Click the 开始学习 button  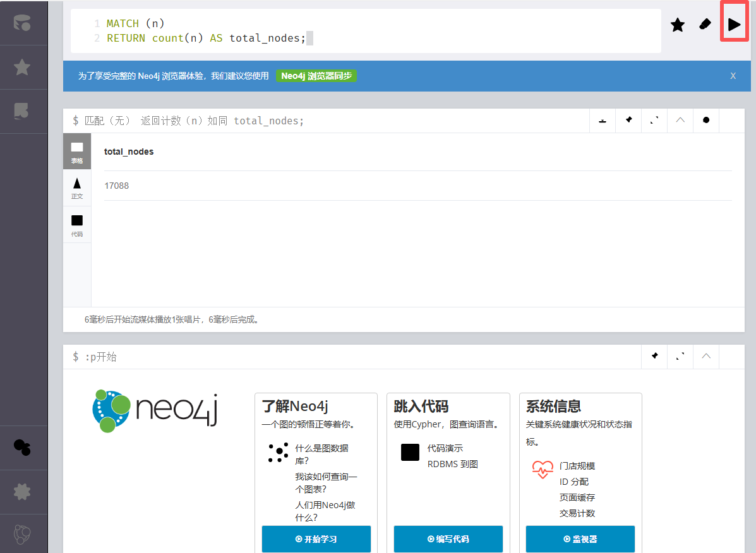[316, 539]
